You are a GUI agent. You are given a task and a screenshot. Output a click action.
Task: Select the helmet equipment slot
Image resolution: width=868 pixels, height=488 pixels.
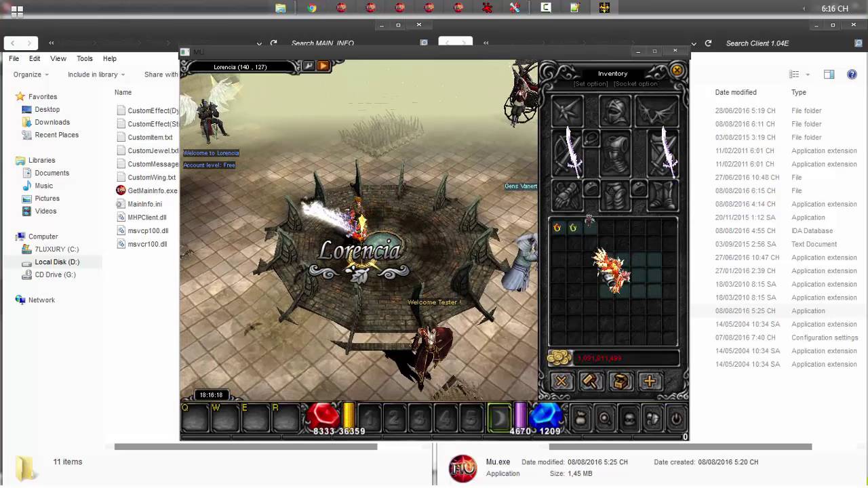point(615,110)
